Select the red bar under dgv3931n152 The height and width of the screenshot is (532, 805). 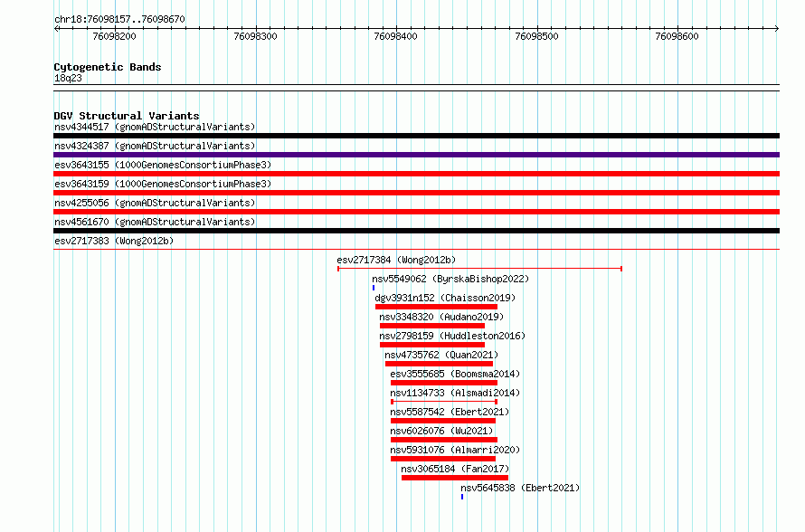click(436, 307)
